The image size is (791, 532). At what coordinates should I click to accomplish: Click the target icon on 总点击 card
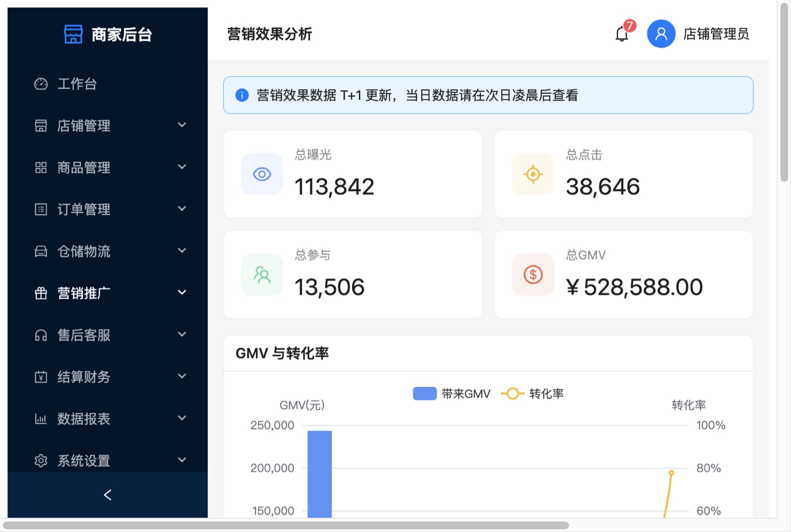(x=533, y=174)
